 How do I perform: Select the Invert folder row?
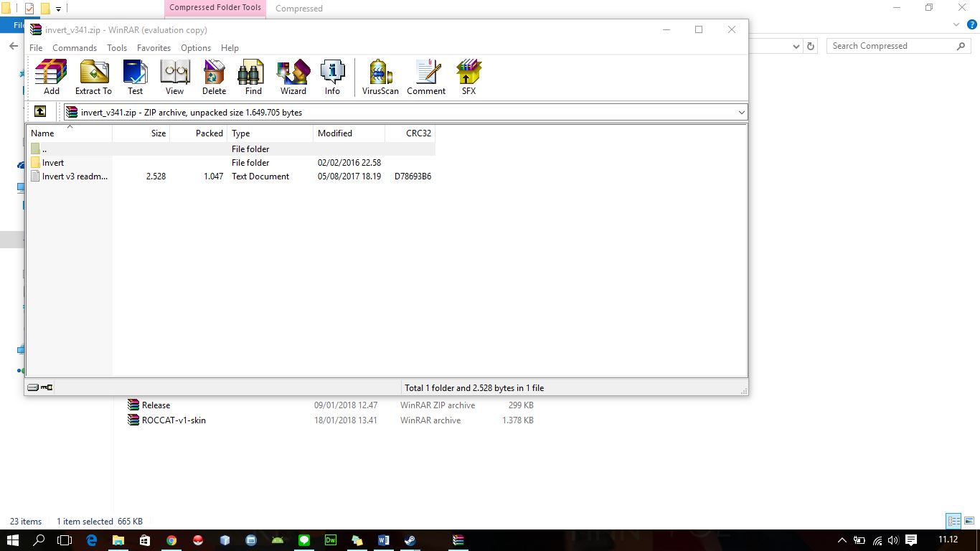[x=231, y=163]
